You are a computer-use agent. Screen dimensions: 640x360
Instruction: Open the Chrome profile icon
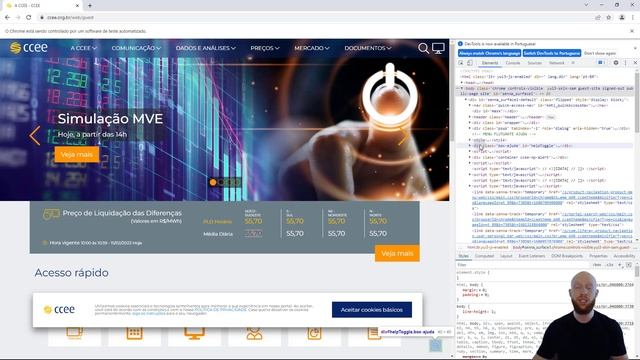(622, 18)
